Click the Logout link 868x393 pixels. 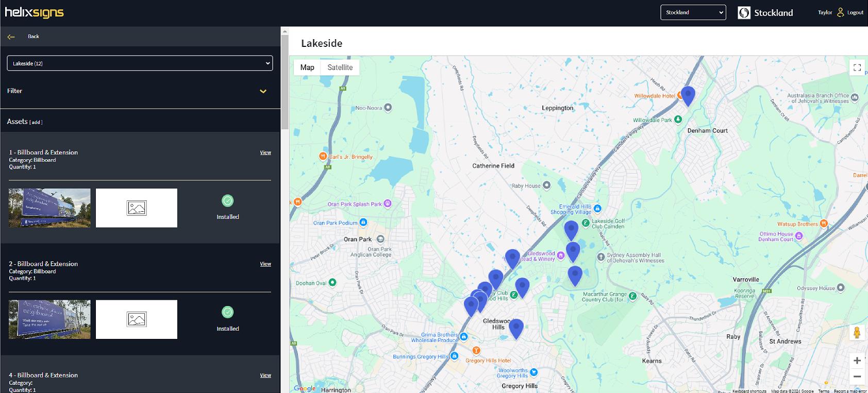(855, 12)
